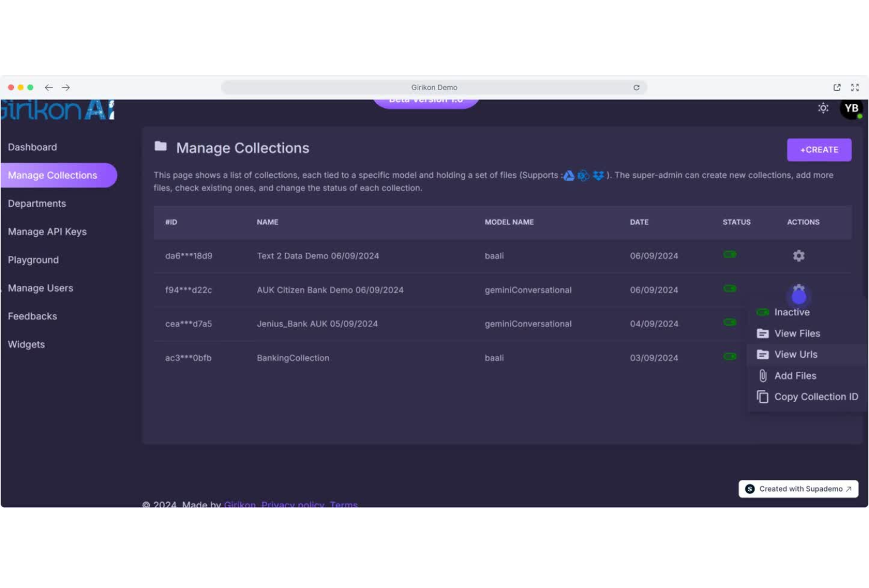Click the folder icon beside Manage Collections
869x588 pixels.
click(161, 147)
